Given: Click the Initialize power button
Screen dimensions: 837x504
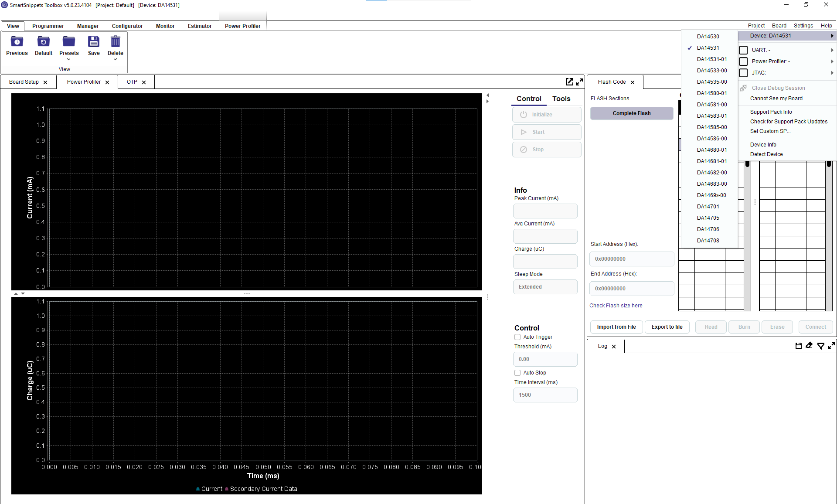Looking at the screenshot, I should tap(547, 115).
